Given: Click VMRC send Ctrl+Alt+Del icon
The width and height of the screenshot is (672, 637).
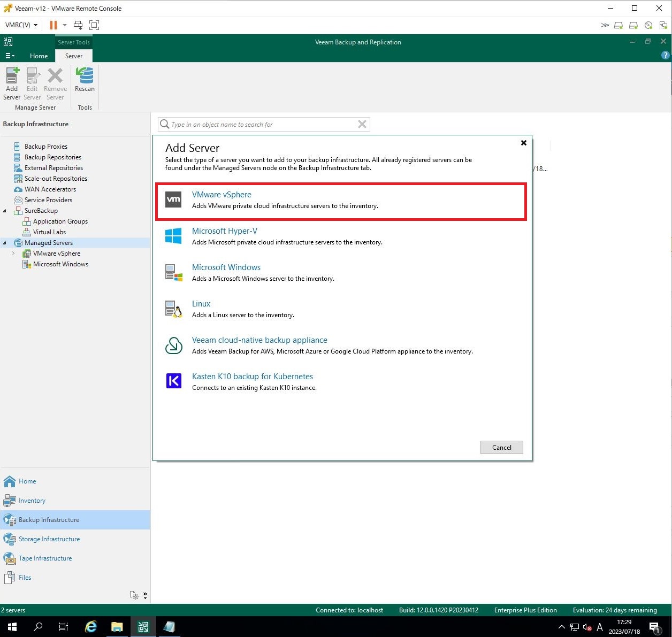Looking at the screenshot, I should tap(78, 25).
